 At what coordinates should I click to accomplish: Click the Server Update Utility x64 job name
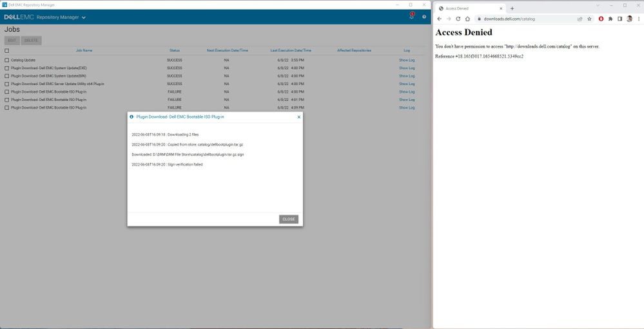[x=57, y=84]
